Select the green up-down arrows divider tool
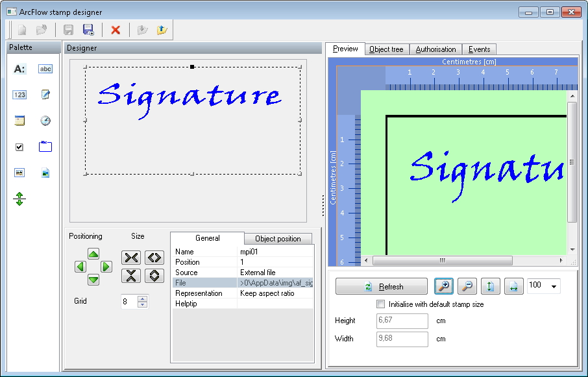Screen dimensions: 588x377 (19, 199)
